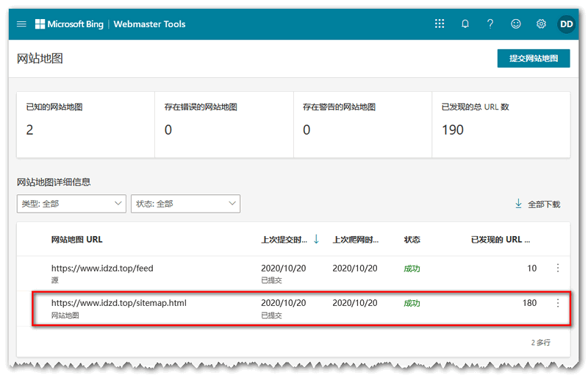The width and height of the screenshot is (588, 381).
Task: Click the URL count 180 cell
Action: tap(529, 303)
